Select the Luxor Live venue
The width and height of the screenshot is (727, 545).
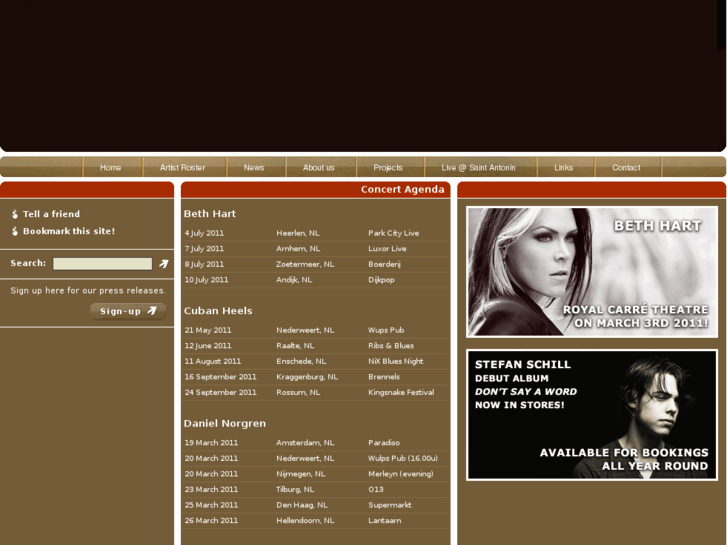387,249
